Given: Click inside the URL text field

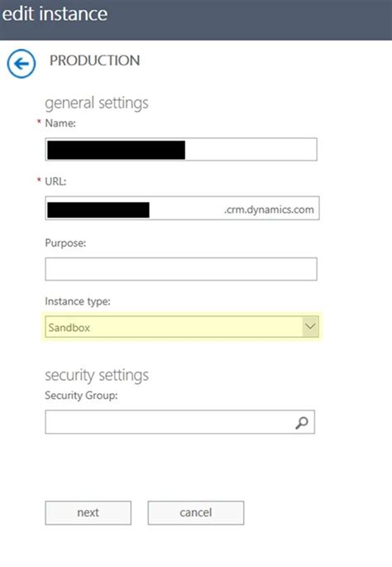Looking at the screenshot, I should [182, 209].
